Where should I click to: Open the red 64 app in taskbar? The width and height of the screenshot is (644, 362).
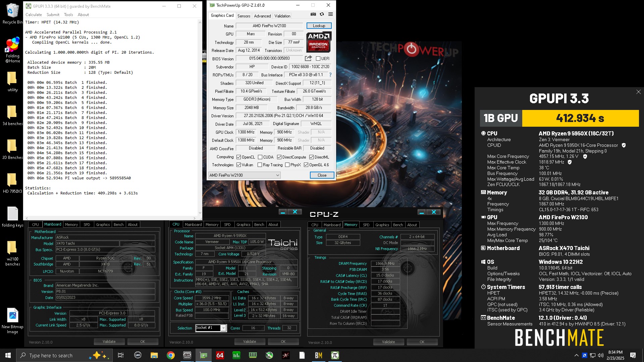click(220, 355)
